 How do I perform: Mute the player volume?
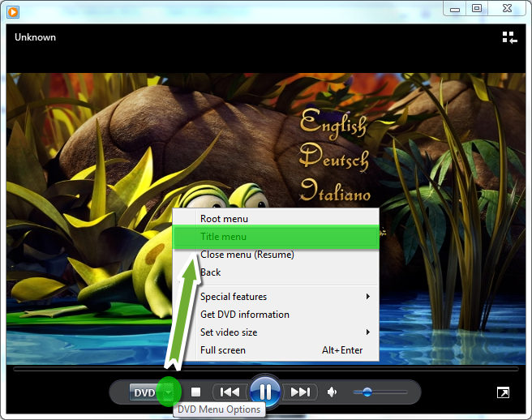coord(332,392)
